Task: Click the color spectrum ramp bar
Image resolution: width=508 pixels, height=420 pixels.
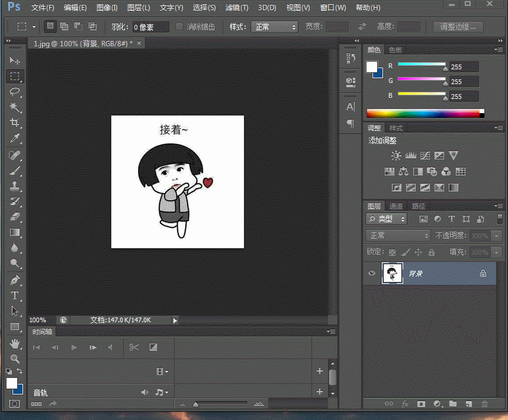Action: (x=422, y=113)
